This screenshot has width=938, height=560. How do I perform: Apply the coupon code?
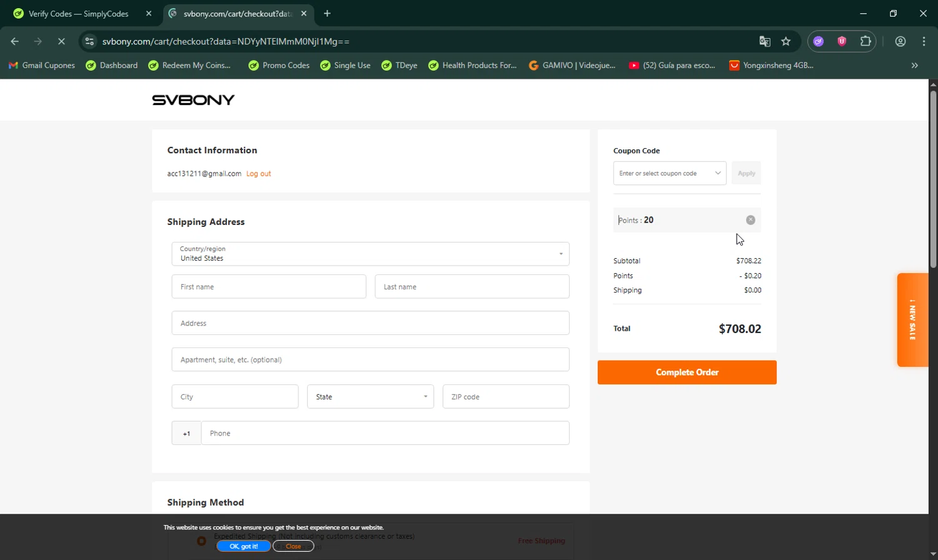click(746, 173)
